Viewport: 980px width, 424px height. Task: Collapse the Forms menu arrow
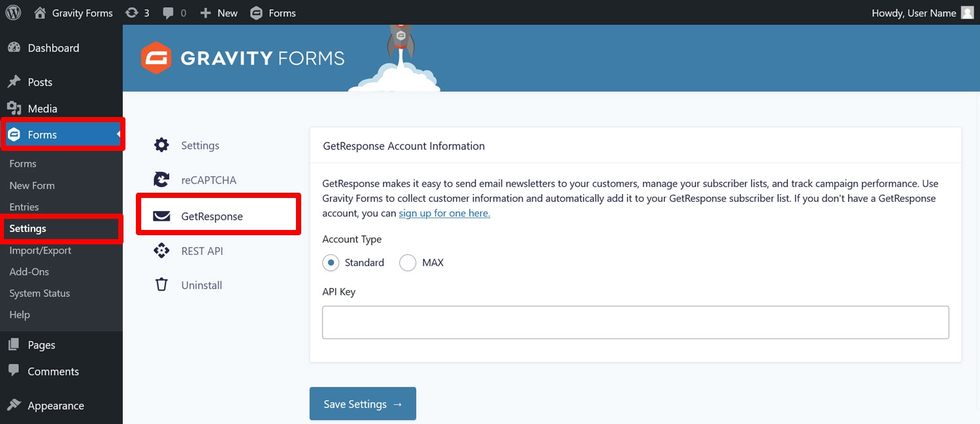[x=119, y=135]
